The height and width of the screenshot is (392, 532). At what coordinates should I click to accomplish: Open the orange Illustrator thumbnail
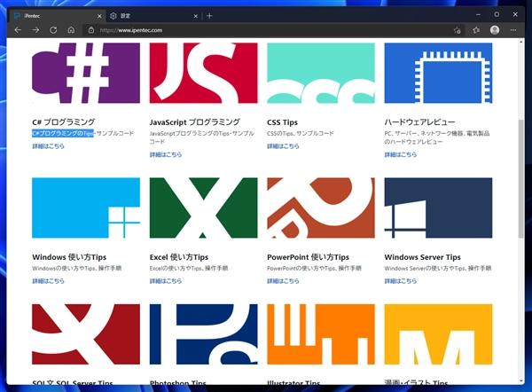click(x=321, y=334)
